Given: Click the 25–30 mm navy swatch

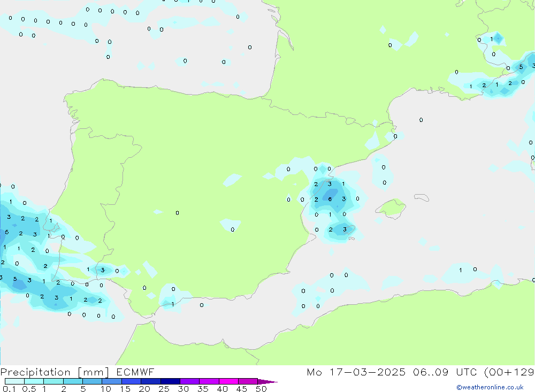Looking at the screenshot, I should pos(170,381).
